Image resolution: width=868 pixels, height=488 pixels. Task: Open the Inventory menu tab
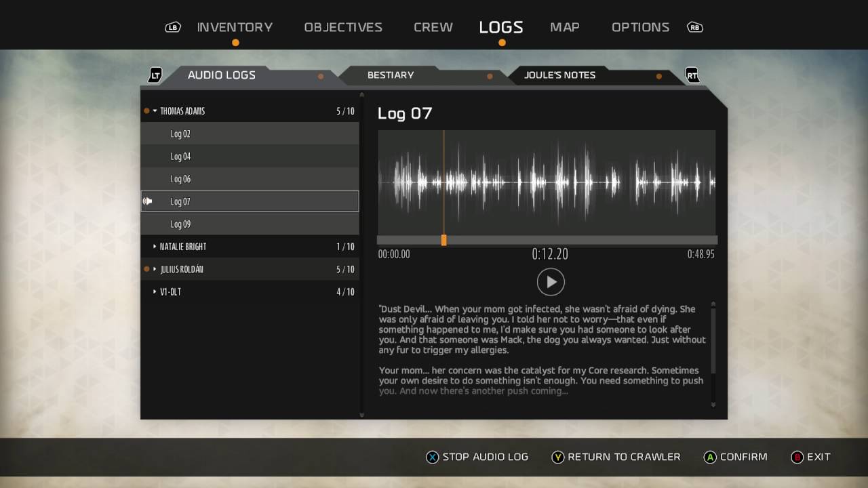click(x=235, y=27)
